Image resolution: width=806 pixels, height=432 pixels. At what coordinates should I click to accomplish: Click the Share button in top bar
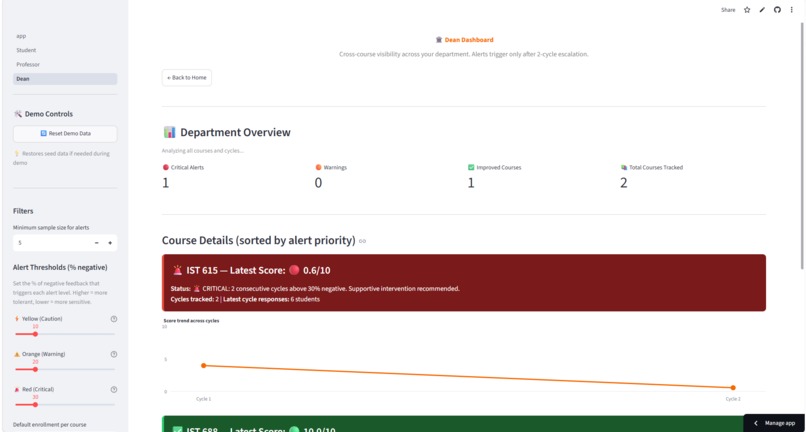(728, 10)
